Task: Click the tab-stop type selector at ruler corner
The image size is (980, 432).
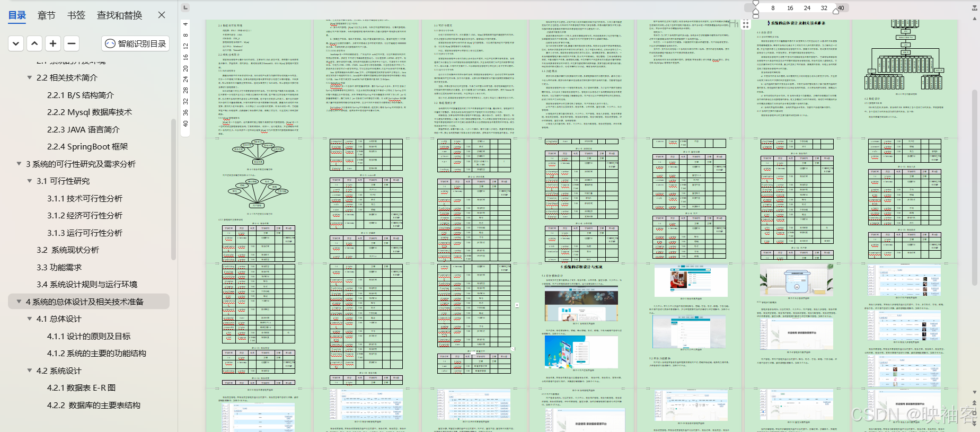Action: (x=185, y=7)
